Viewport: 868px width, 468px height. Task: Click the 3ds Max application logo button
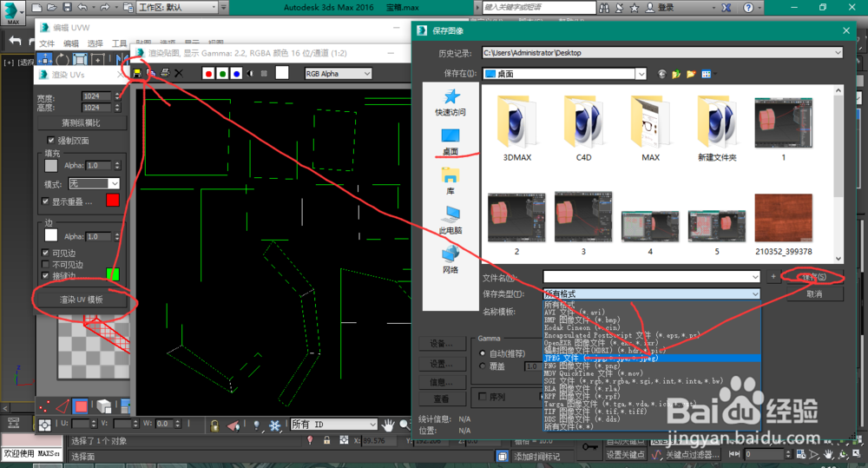coord(12,13)
